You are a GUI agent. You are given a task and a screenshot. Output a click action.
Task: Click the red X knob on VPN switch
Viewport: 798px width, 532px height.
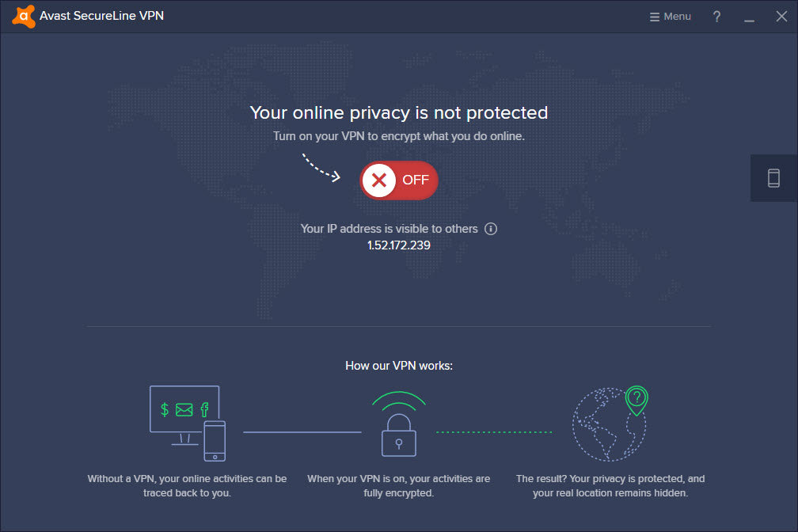click(x=379, y=180)
